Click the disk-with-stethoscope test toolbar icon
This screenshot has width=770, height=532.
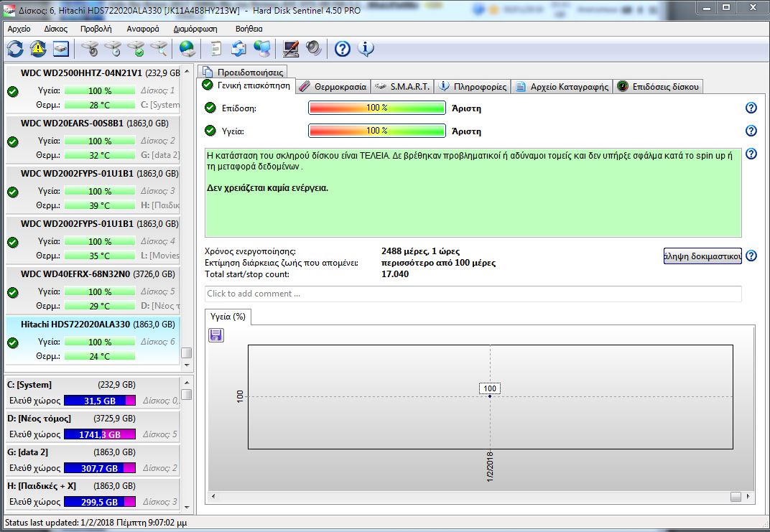pos(90,49)
